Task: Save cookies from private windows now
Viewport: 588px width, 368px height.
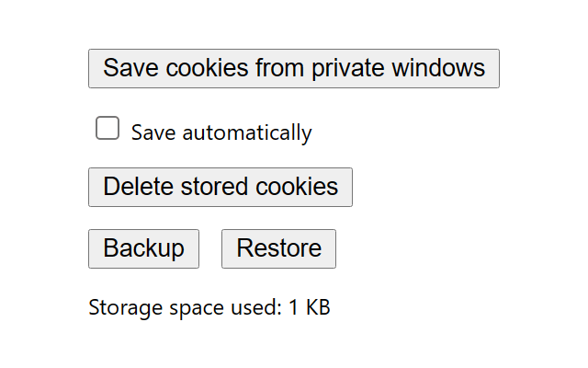Action: [x=293, y=68]
